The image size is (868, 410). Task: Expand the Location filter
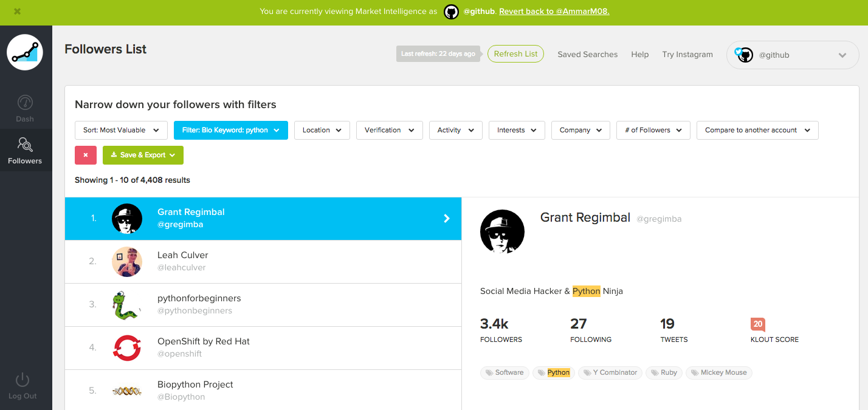point(322,130)
